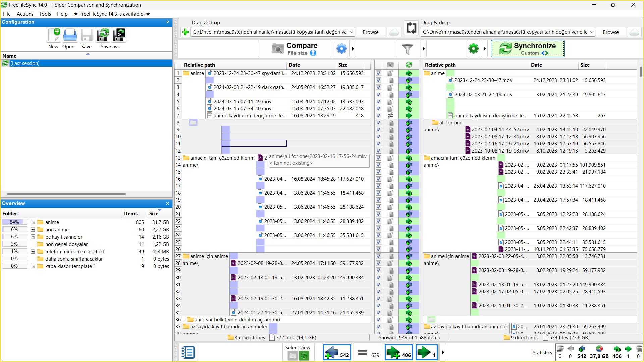Toggle the 542 create-left view filter
This screenshot has height=362, width=644.
tap(337, 353)
